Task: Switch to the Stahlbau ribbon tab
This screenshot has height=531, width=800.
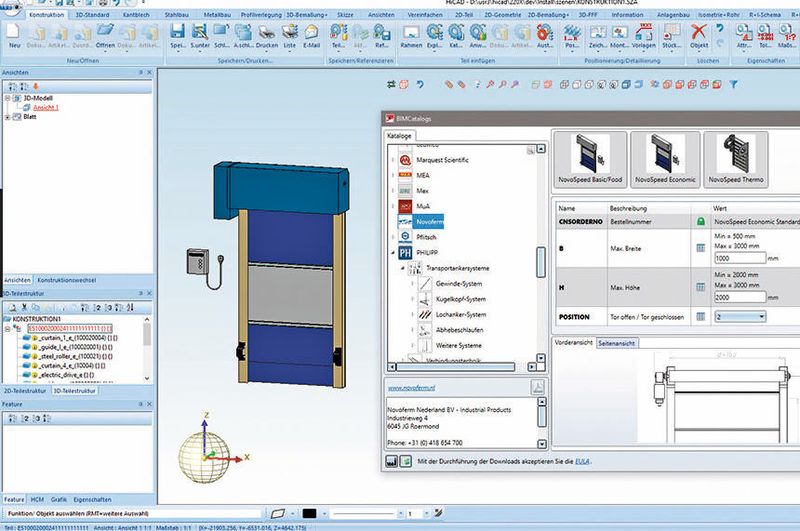Action: tap(177, 15)
